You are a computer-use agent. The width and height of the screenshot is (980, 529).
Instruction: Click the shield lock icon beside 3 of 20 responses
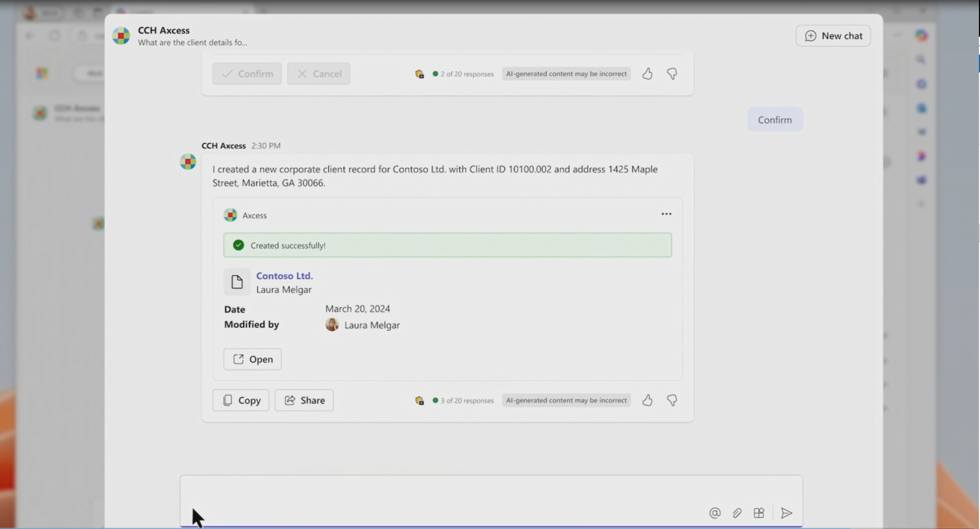click(419, 401)
